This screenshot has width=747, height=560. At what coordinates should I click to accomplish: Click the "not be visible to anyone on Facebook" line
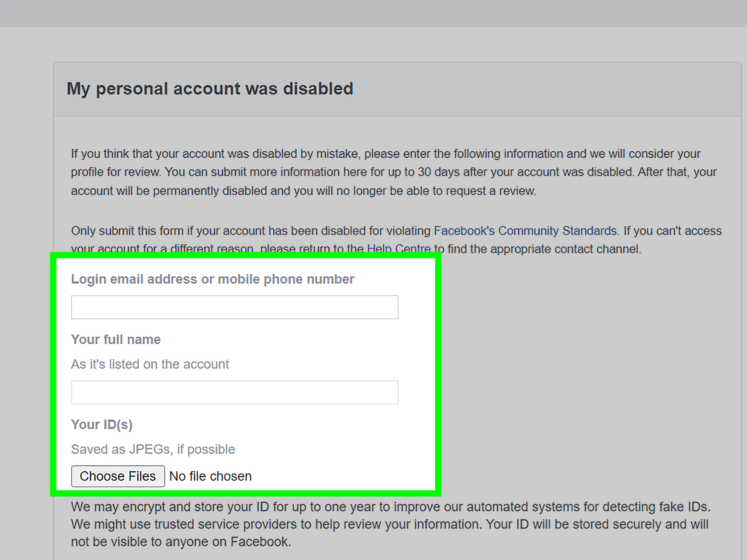point(181,542)
